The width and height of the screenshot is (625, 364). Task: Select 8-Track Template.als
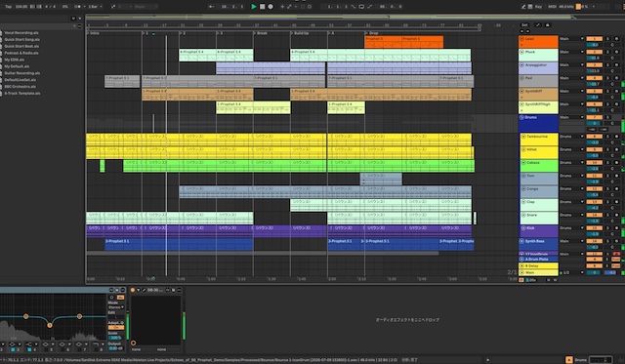[x=22, y=93]
